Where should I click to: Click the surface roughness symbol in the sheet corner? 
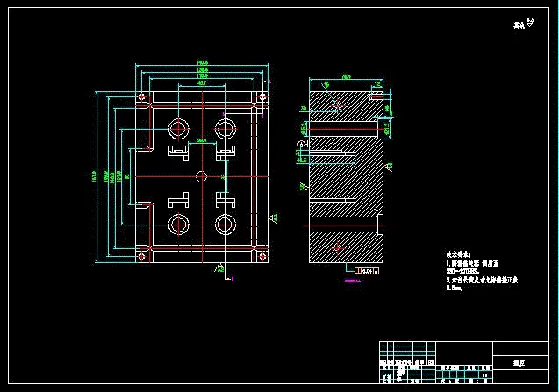click(531, 22)
